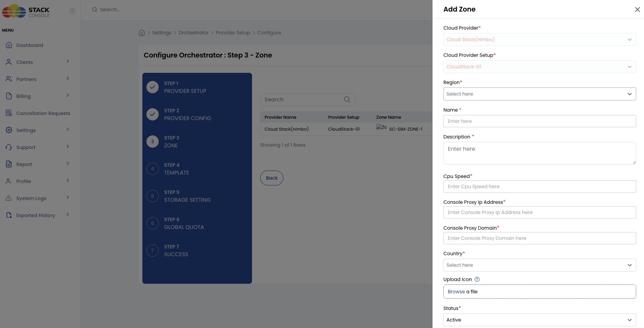
Task: Click the Report document icon
Action: point(9,164)
